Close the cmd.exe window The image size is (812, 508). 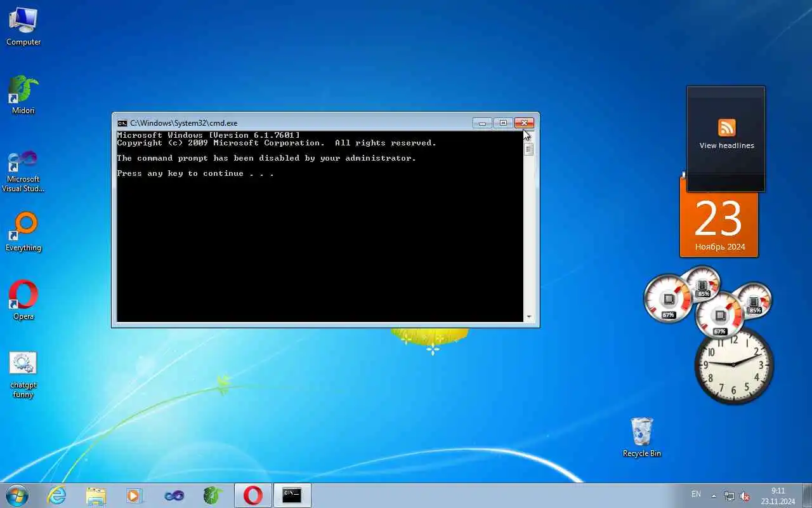click(x=524, y=123)
